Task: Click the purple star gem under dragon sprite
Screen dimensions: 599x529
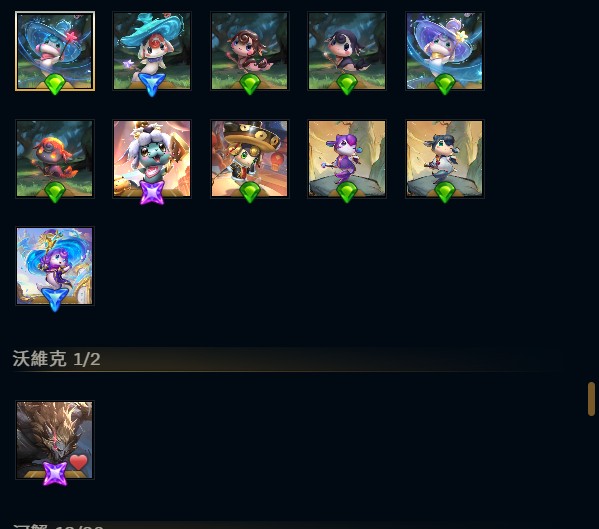Action: tap(152, 193)
